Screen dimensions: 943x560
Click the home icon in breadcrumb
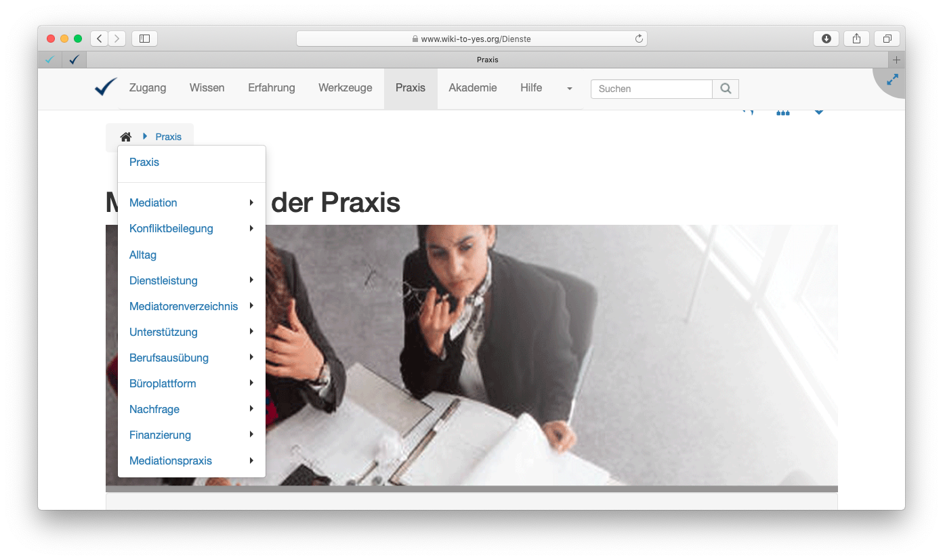[125, 137]
